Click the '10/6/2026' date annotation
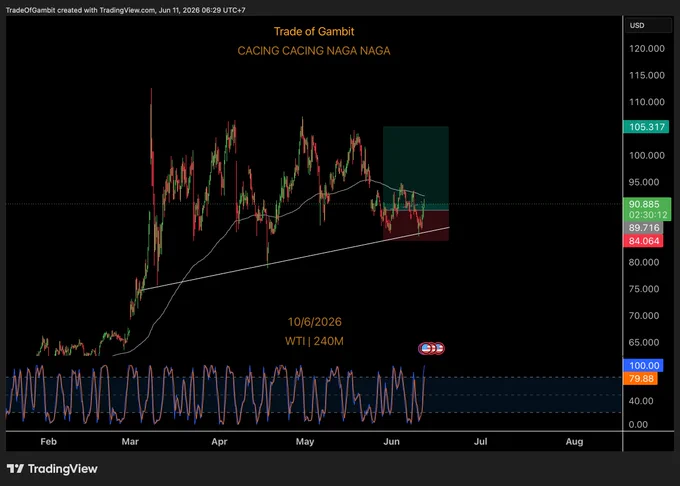Screen dimensions: 680x486 coord(314,322)
